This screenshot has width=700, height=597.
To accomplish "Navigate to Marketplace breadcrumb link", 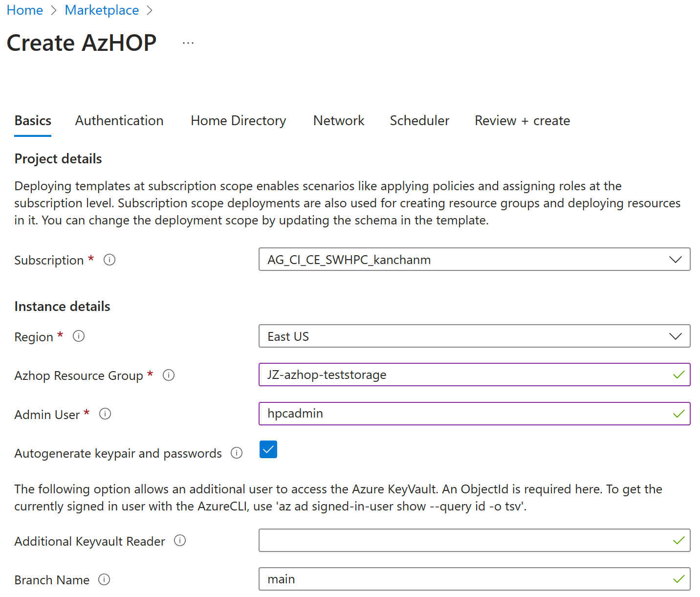I will point(102,10).
